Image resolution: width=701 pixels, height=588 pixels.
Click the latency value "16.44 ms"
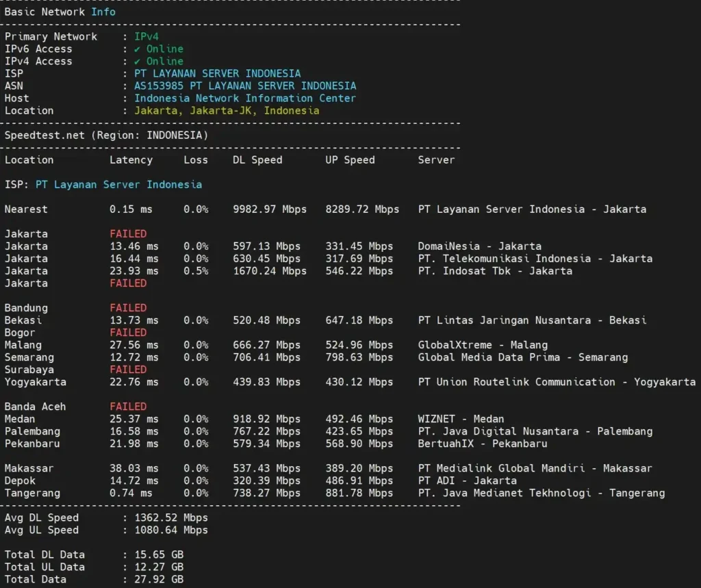pos(134,259)
